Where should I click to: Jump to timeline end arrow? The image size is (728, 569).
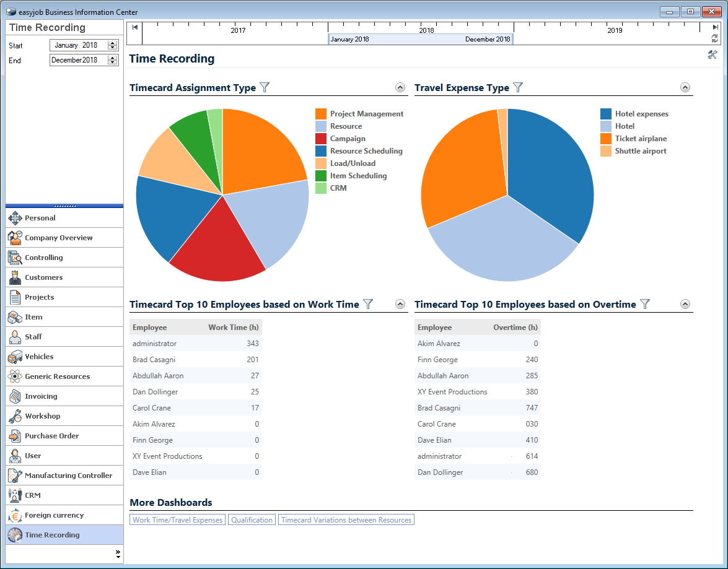(x=716, y=27)
